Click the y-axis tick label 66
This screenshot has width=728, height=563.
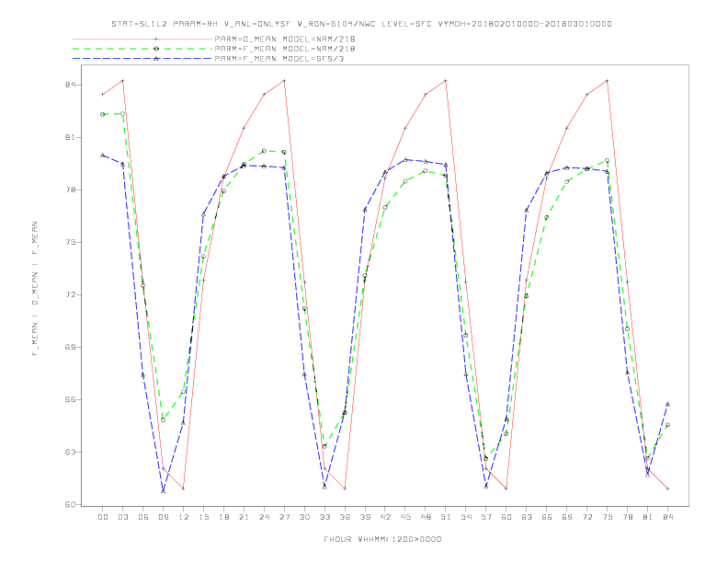[x=70, y=400]
